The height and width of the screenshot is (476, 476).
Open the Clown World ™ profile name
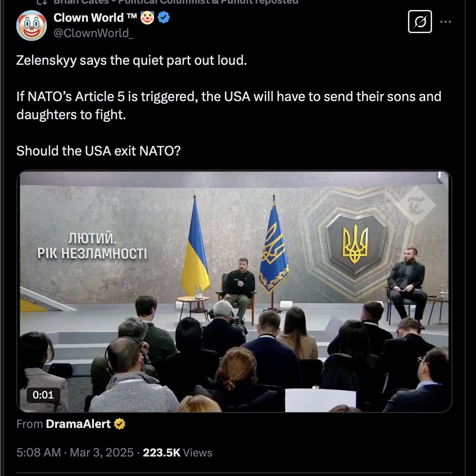click(x=95, y=18)
